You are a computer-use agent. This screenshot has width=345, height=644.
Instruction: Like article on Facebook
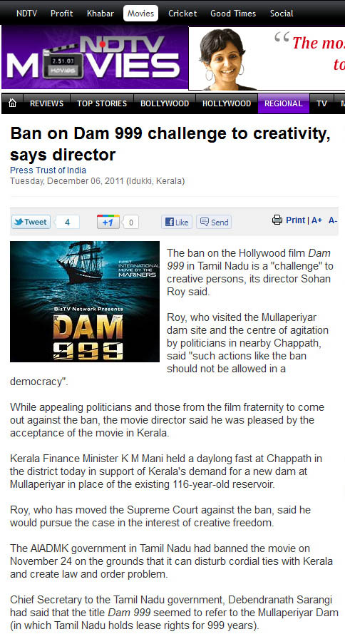(x=177, y=223)
